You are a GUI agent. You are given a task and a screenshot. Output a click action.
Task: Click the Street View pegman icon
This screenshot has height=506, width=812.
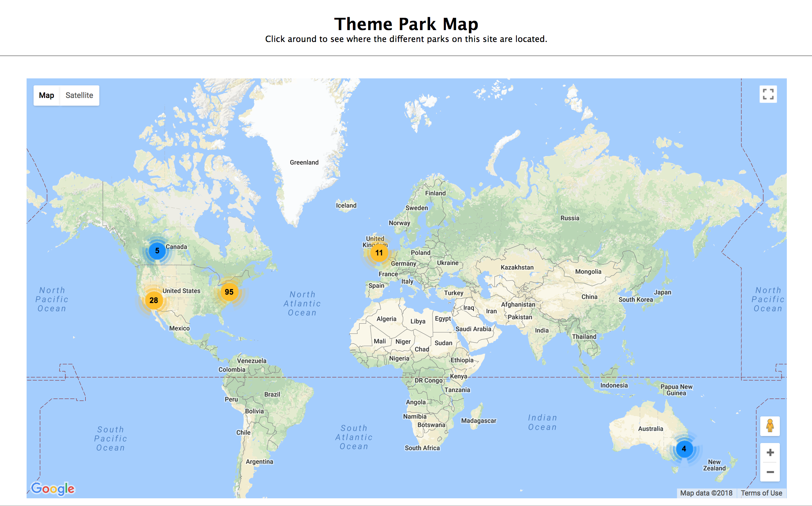click(770, 426)
